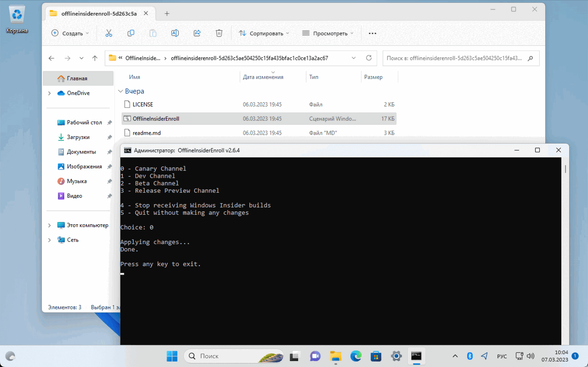Click the console window title bar icon

127,150
